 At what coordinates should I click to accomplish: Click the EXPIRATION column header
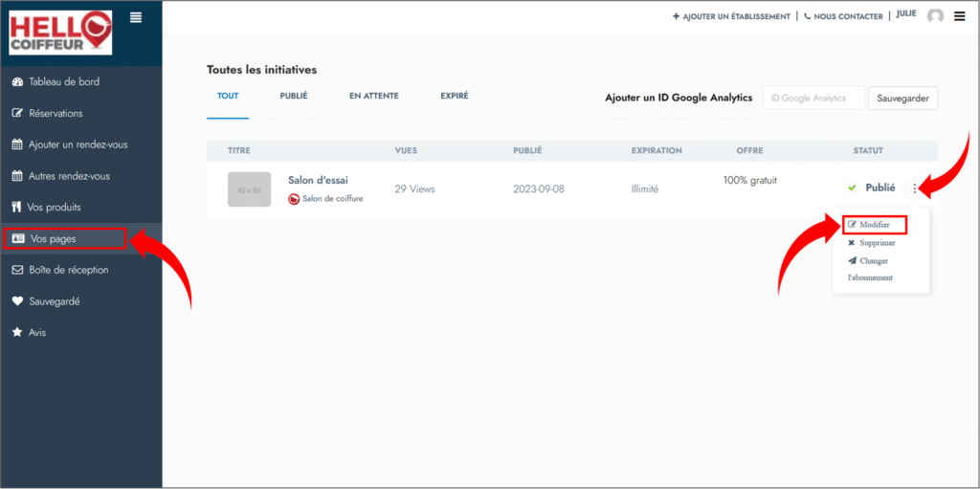click(x=657, y=150)
